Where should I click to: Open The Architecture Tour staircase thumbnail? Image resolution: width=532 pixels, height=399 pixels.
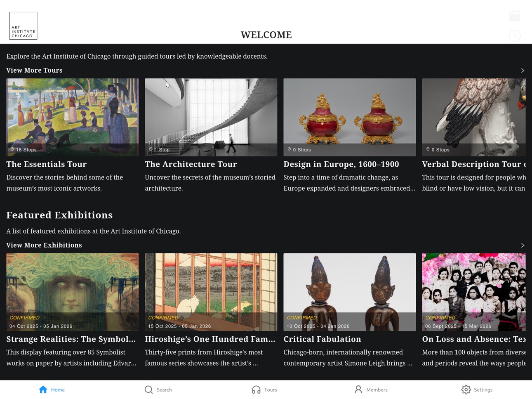(211, 117)
